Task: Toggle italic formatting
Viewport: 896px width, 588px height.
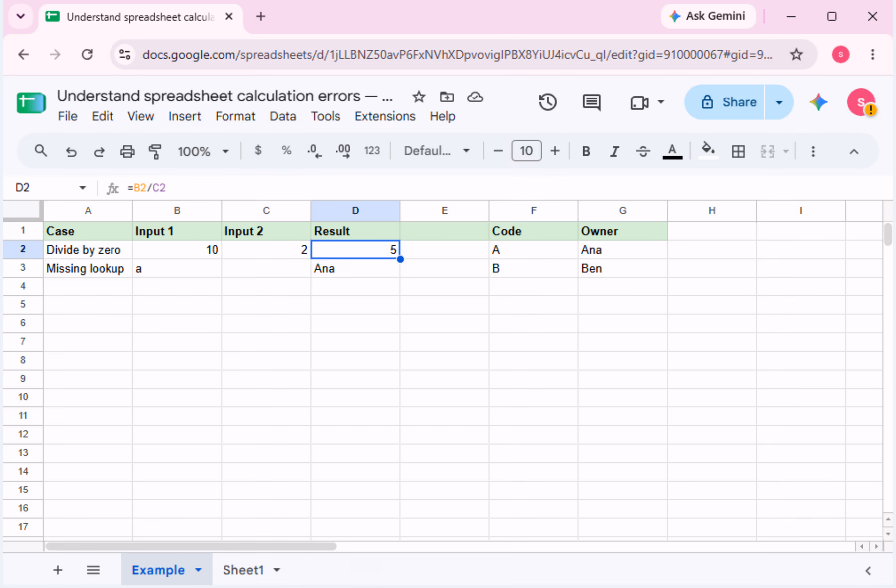Action: click(x=615, y=151)
